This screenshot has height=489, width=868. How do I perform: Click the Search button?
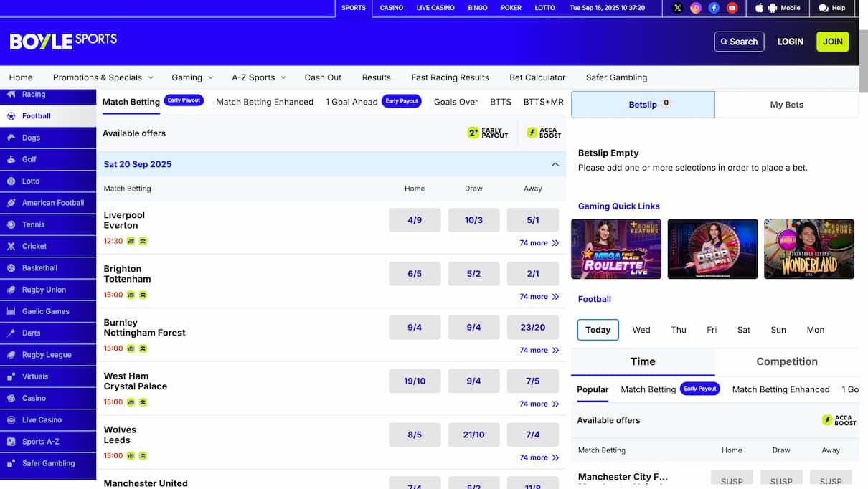739,42
